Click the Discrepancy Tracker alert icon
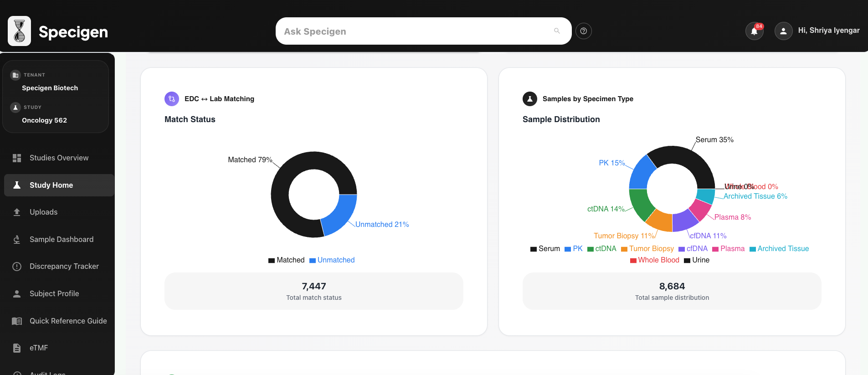868x375 pixels. point(17,267)
